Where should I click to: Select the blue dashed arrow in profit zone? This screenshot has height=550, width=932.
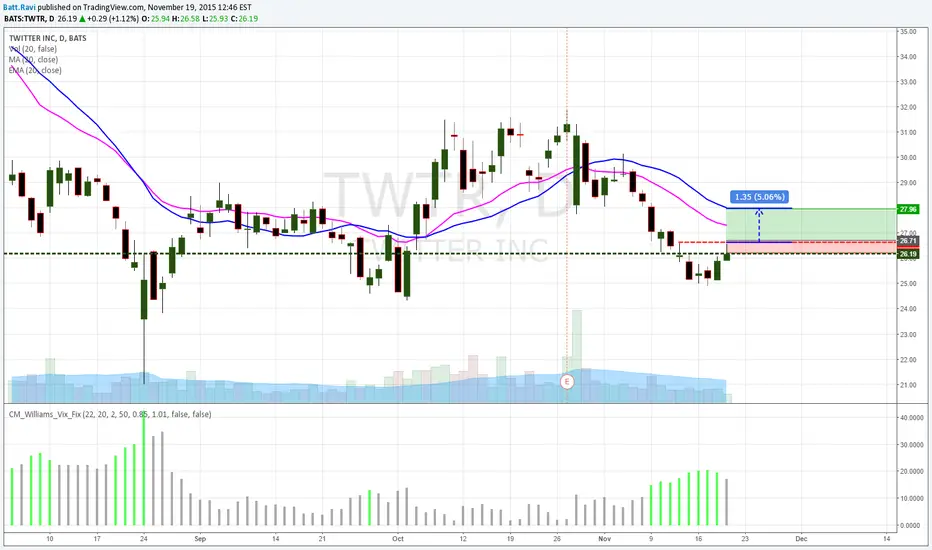[759, 225]
